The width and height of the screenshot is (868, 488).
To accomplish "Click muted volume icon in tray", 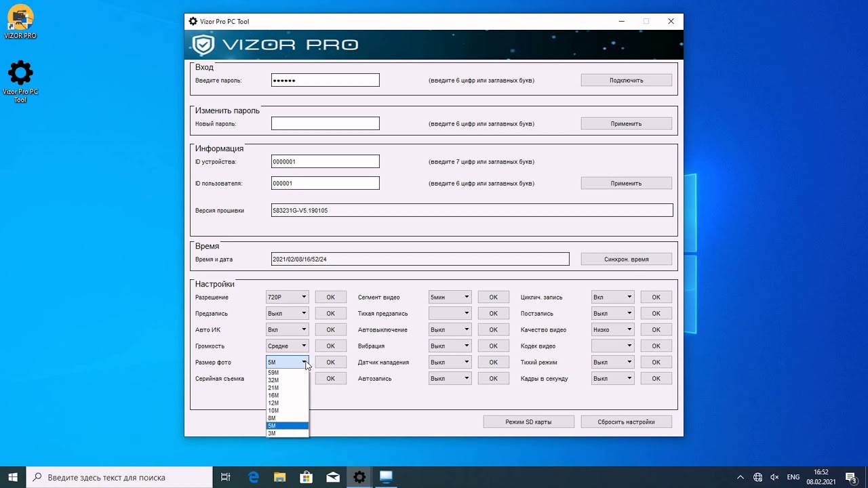I will (774, 477).
